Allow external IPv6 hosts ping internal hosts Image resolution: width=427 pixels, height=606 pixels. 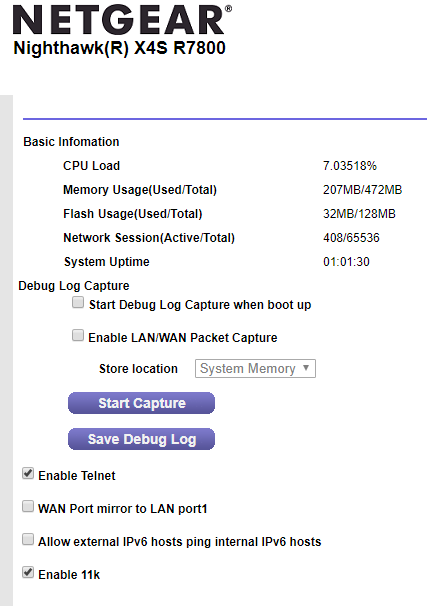click(28, 539)
